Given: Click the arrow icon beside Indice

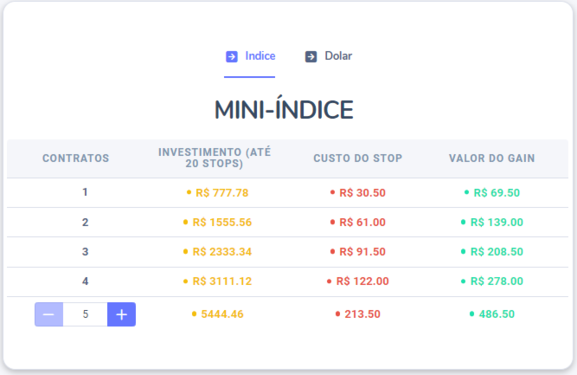Looking at the screenshot, I should 231,57.
